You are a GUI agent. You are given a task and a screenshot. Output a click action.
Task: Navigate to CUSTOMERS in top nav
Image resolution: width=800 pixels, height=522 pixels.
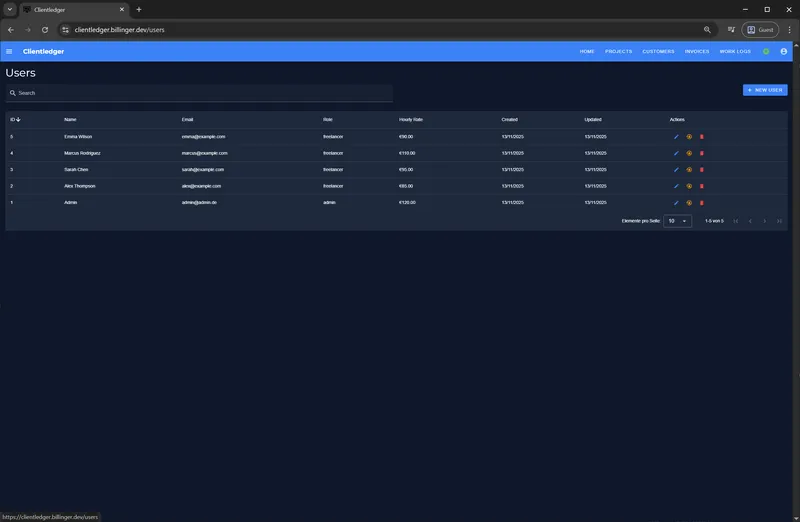click(x=658, y=52)
